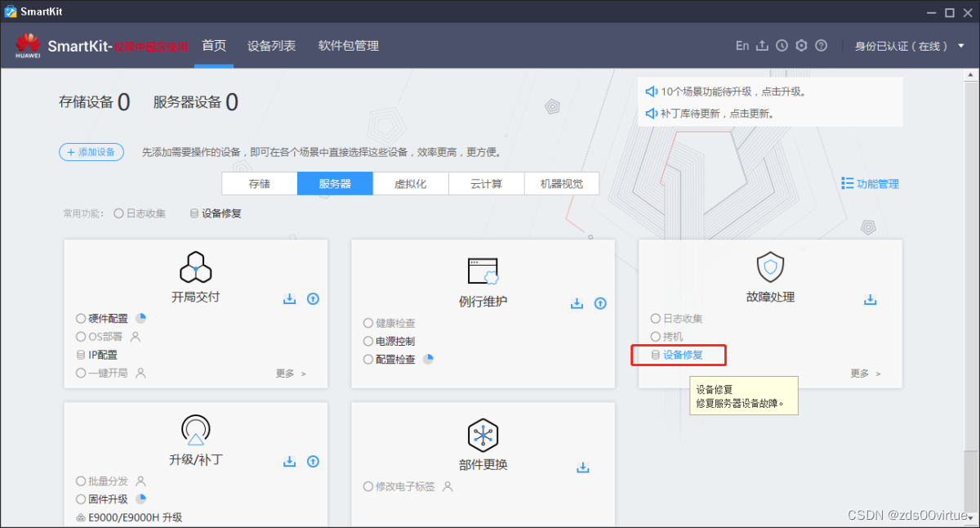Screen dimensions: 980x528
Task: Select the 虚拟化 category tab
Action: coord(411,184)
